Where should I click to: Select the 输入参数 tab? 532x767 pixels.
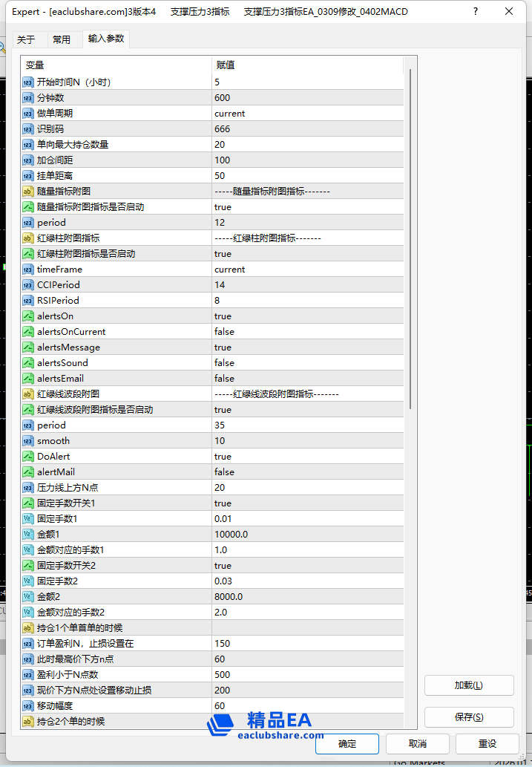click(106, 39)
